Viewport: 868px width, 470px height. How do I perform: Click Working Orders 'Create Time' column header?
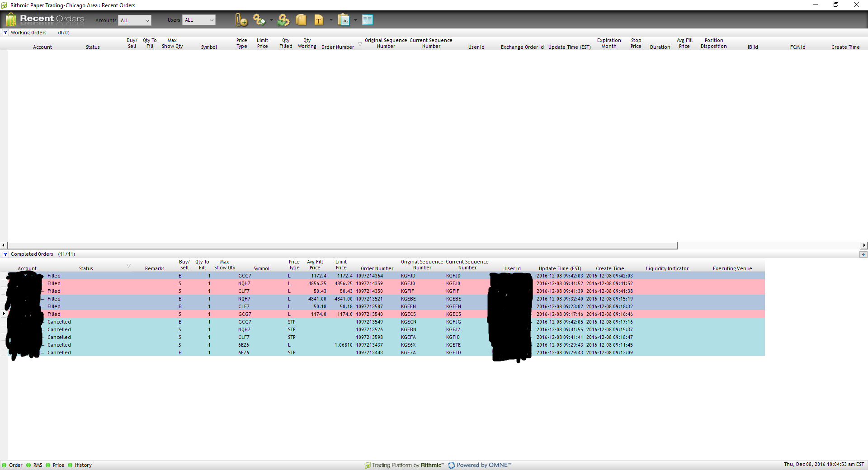(x=845, y=47)
